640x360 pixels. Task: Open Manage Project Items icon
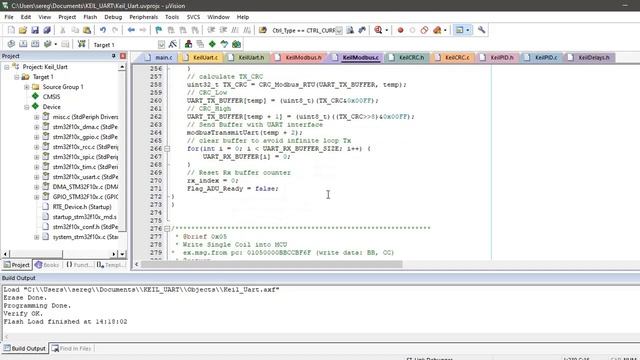tap(188, 44)
